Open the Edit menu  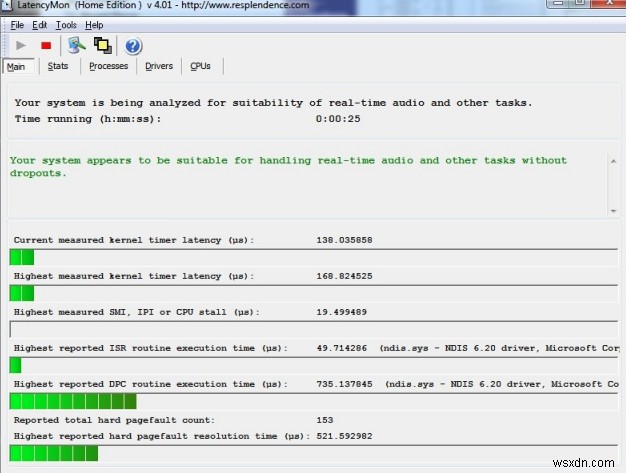point(40,25)
